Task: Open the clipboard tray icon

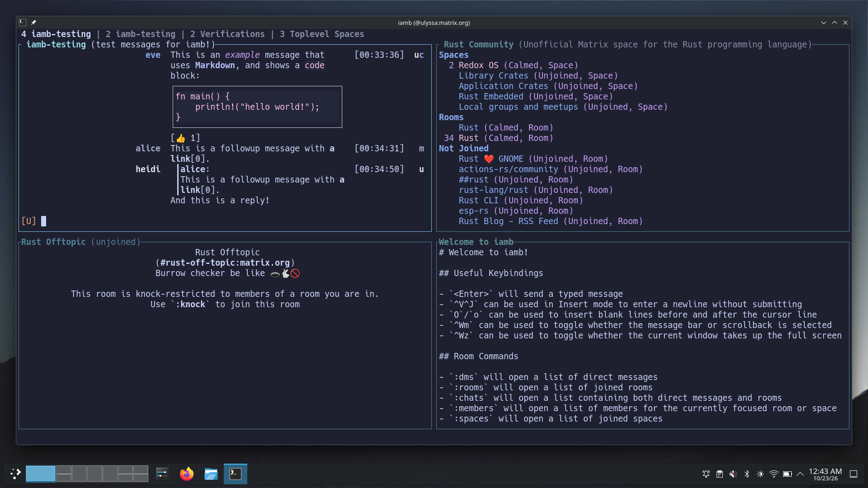Action: tap(719, 474)
